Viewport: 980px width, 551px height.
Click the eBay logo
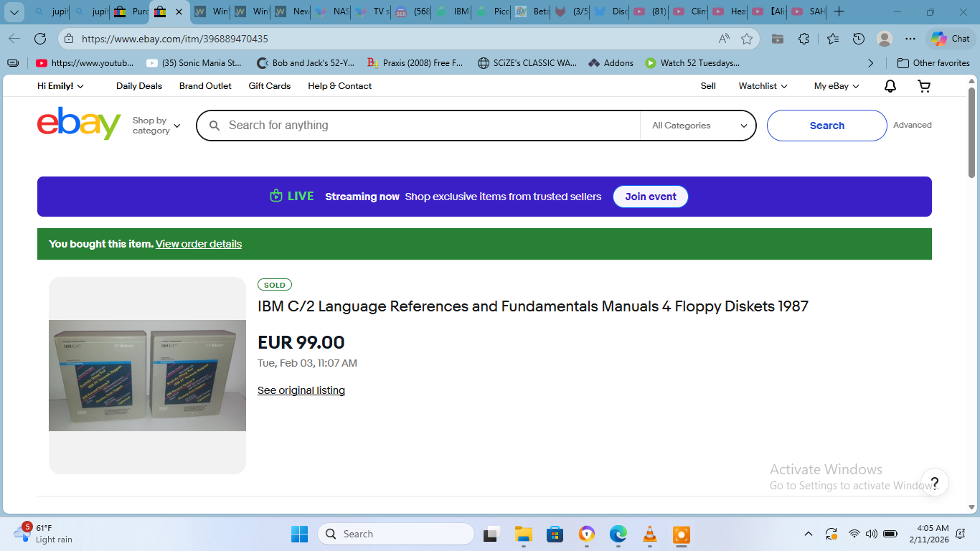(79, 124)
